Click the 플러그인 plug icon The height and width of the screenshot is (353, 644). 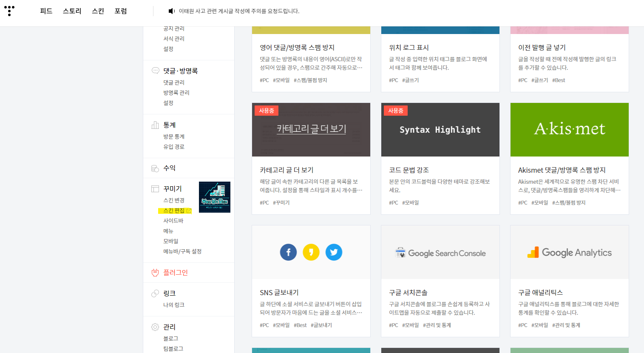coord(155,273)
